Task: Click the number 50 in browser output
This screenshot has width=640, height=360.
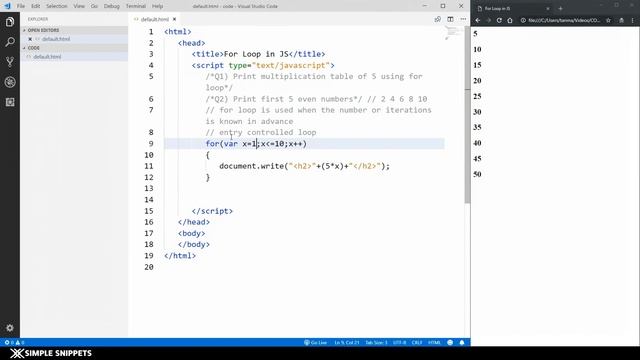Action: click(477, 174)
